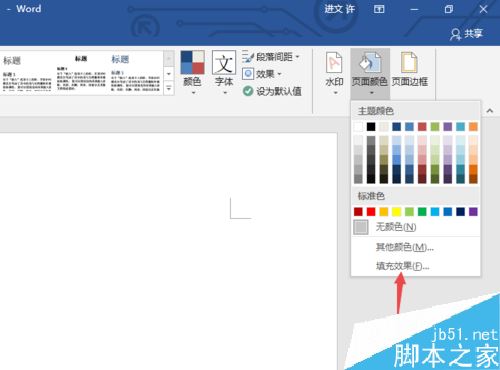Viewport: 500px width, 370px height.
Task: Click the Watermark (水印) dropdown arrow
Action: pyautogui.click(x=335, y=93)
